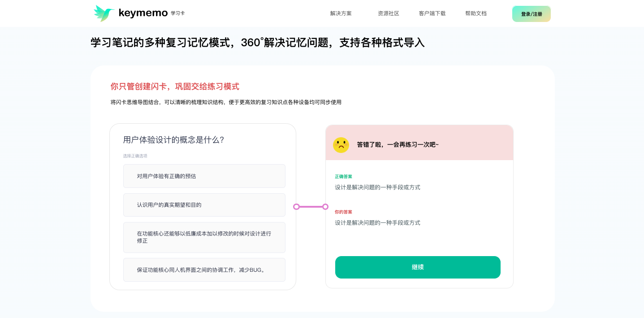Open the 资源社区 menu
The height and width of the screenshot is (318, 644).
(388, 13)
